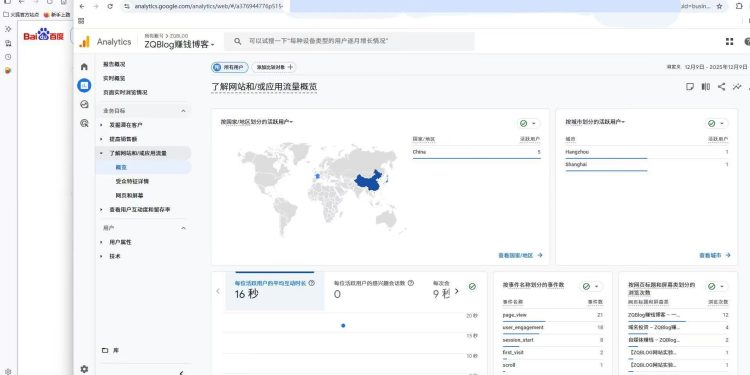Click the site info icon in address bar
Screen dimensions: 750x375
click(127, 6)
